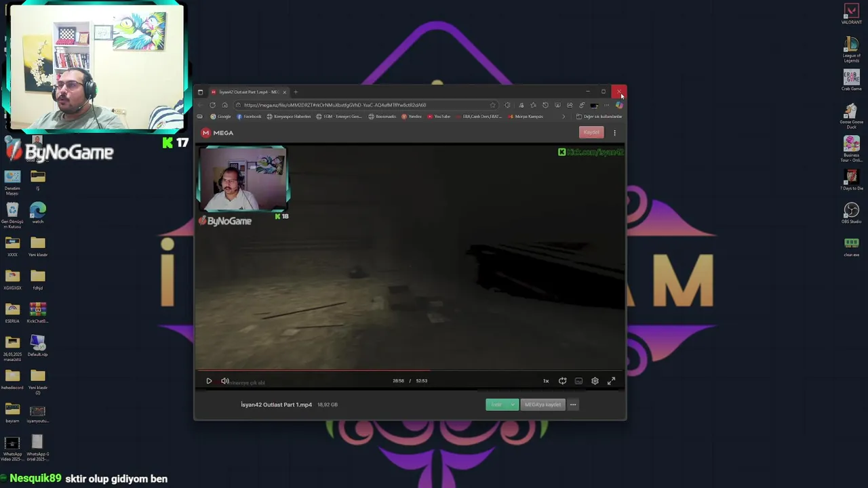Open XGXGXGX desktop folder
The width and height of the screenshot is (868, 488).
coord(12,279)
